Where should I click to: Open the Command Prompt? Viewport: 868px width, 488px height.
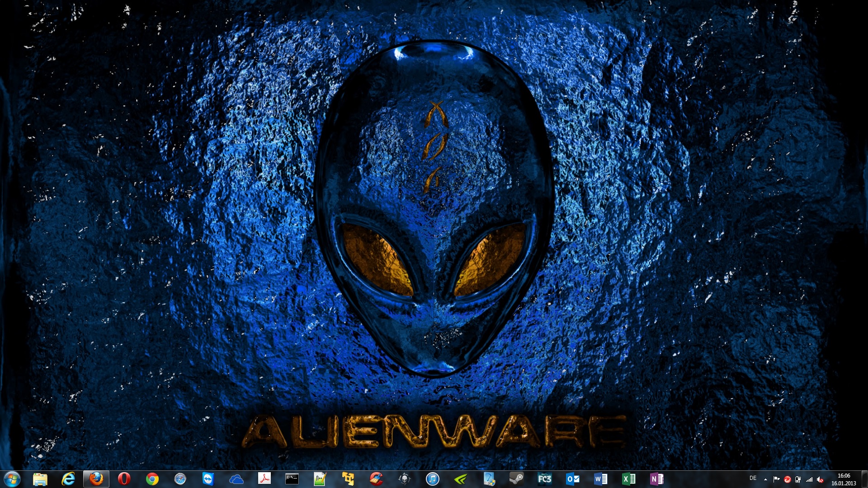[292, 479]
